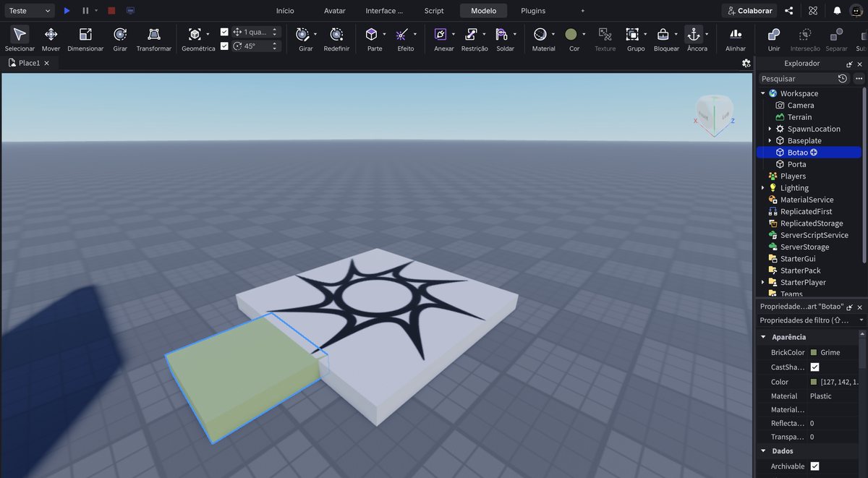Close the Place1 tab
The image size is (868, 478).
point(47,63)
